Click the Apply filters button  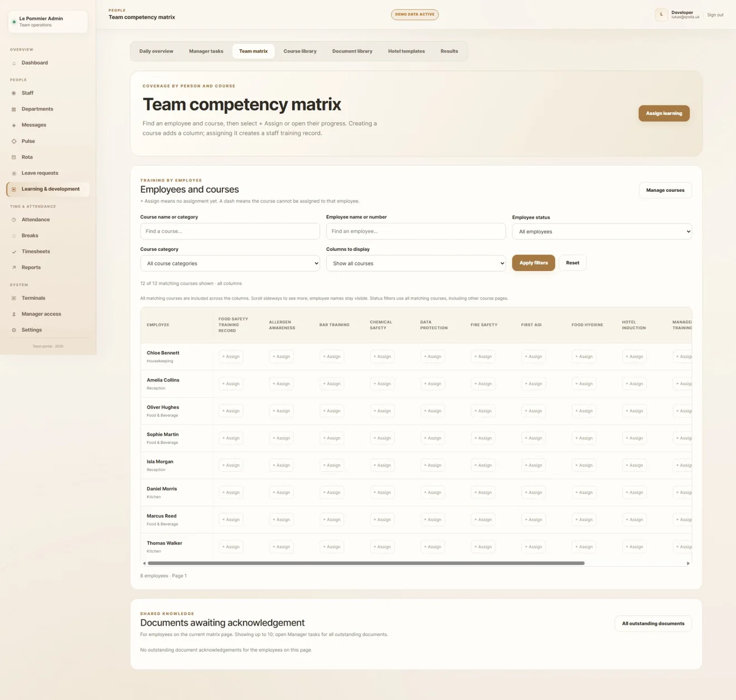pos(534,263)
